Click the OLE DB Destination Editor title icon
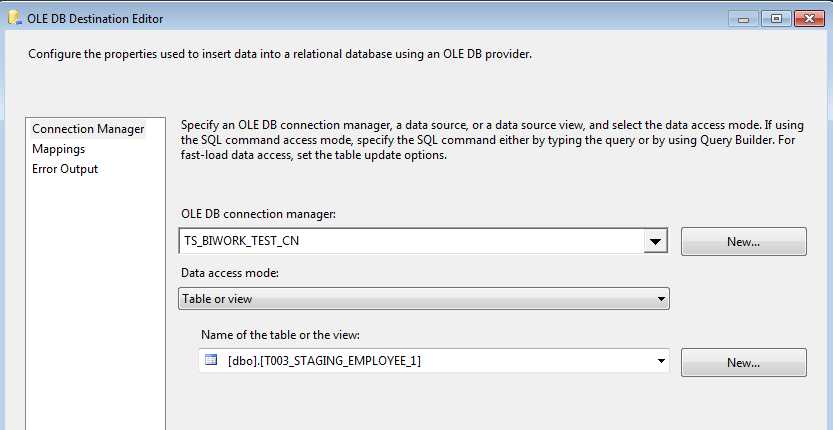Image resolution: width=833 pixels, height=430 pixels. (x=15, y=18)
